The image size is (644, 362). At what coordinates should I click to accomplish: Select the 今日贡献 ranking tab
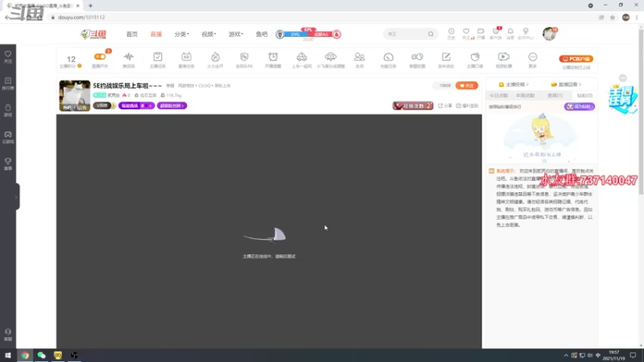click(x=498, y=95)
